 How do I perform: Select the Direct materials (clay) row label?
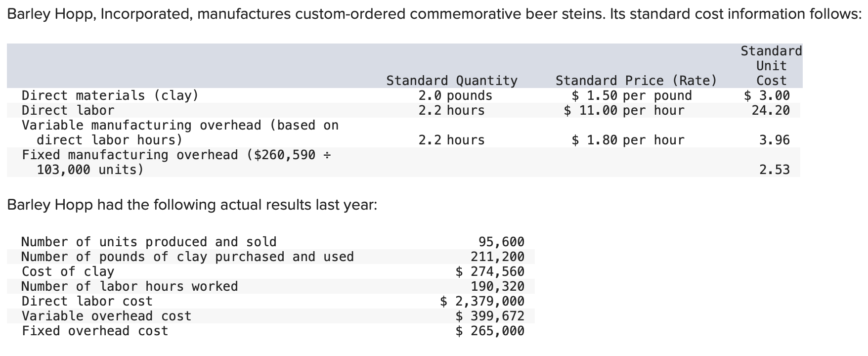pyautogui.click(x=110, y=95)
